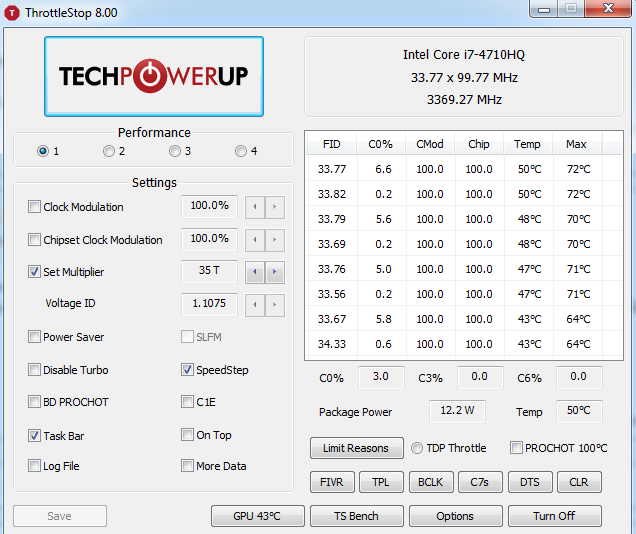Select the TDP Throttle radio button

[x=417, y=448]
